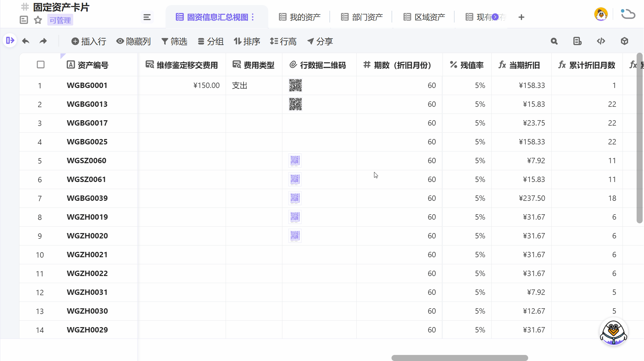
Task: Open the record details/form icon
Action: click(x=577, y=41)
